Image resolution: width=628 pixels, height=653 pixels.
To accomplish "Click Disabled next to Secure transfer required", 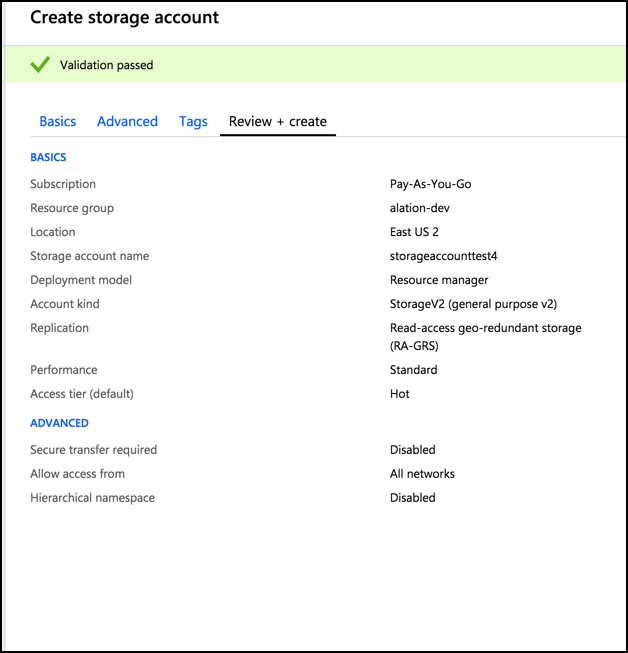I will [x=413, y=450].
